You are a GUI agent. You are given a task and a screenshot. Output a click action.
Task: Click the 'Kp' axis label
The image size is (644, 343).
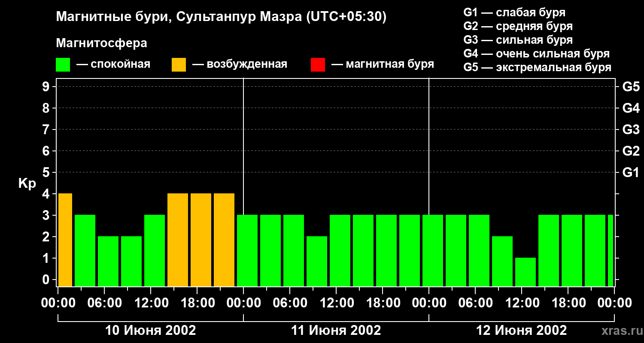(27, 184)
